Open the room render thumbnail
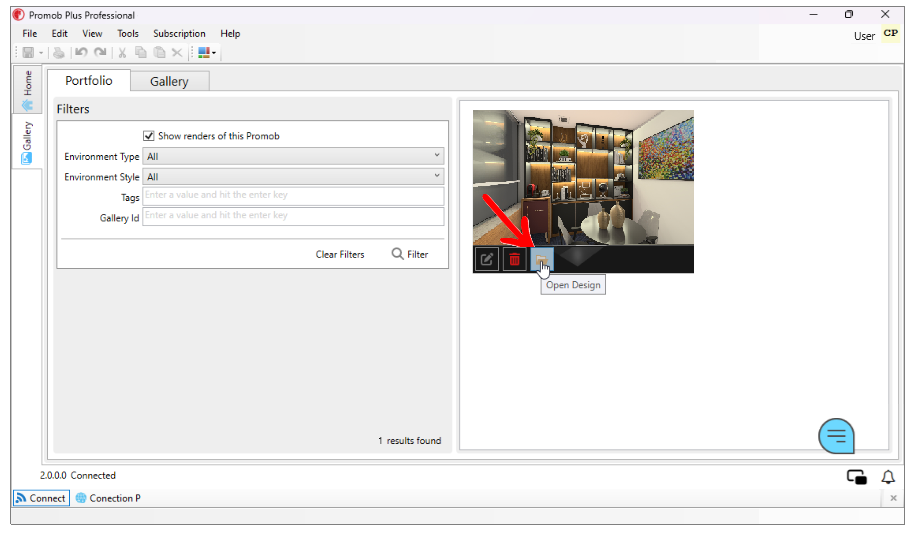Image resolution: width=915 pixels, height=539 pixels. click(583, 177)
